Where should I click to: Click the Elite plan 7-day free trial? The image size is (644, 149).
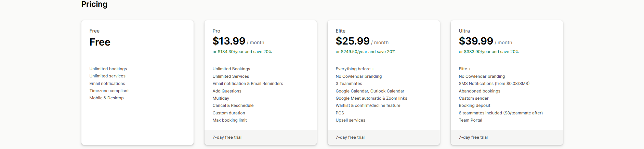[x=350, y=137]
